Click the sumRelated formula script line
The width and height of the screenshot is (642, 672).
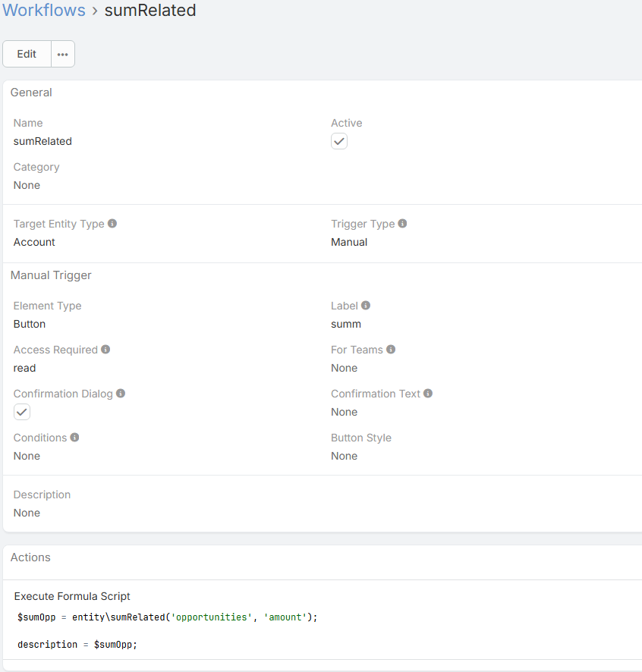[x=167, y=617]
